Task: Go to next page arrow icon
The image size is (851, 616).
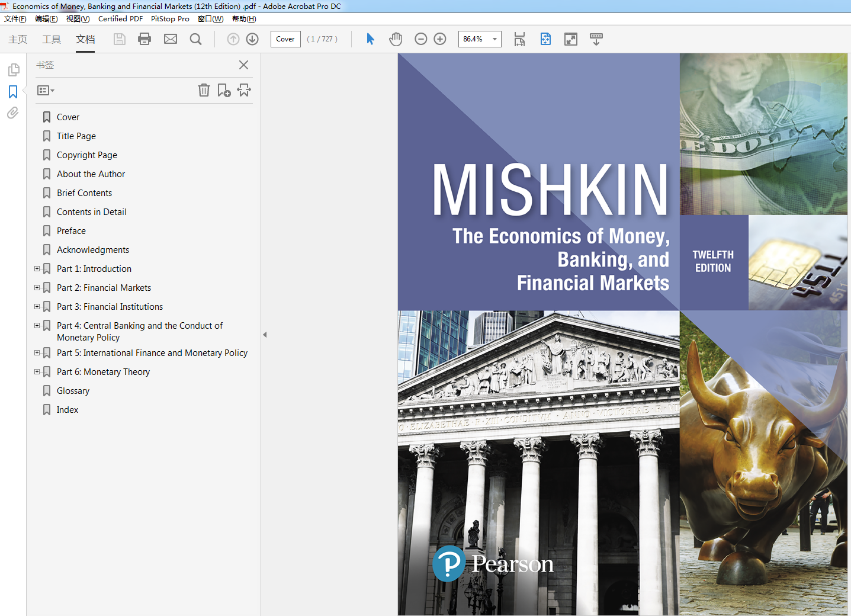Action: point(252,39)
